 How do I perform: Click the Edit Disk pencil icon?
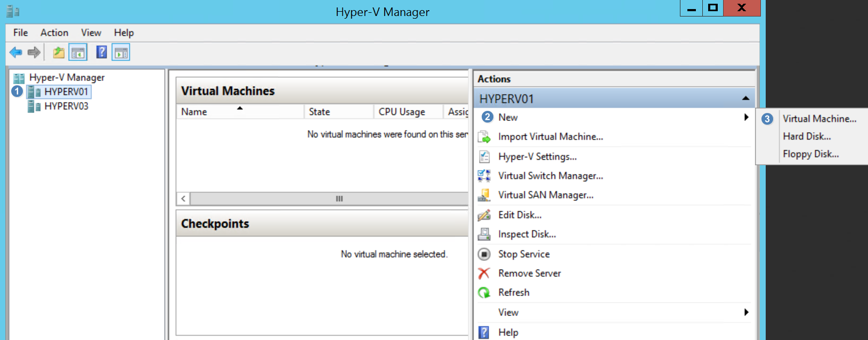click(484, 215)
